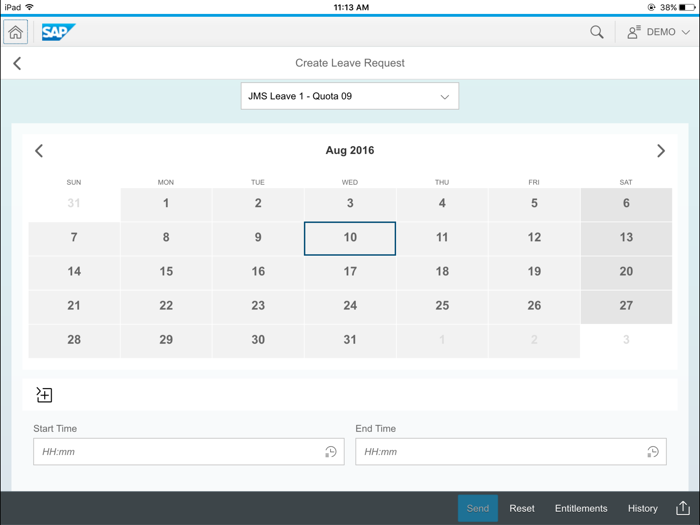Select August 17 in calendar
The height and width of the screenshot is (525, 700).
350,272
